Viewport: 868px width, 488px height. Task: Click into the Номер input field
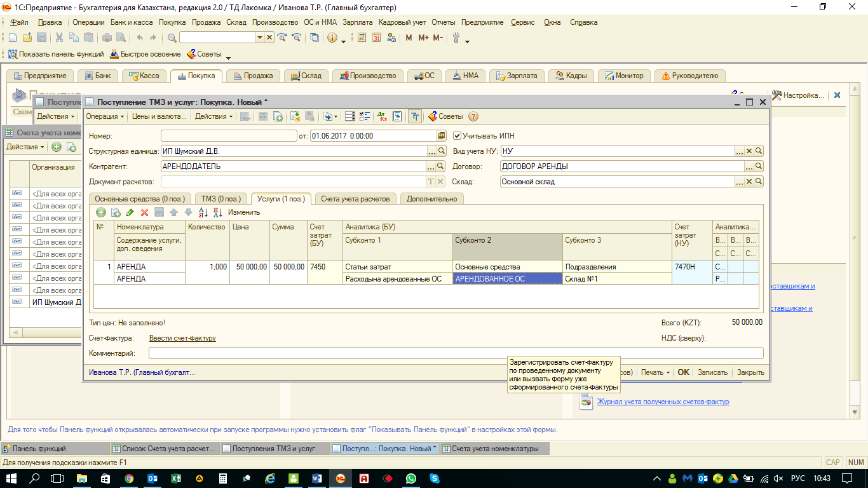click(x=229, y=135)
